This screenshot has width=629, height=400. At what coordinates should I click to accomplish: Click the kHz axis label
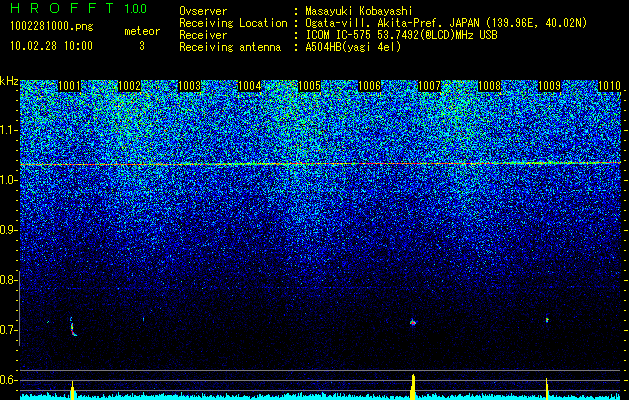(9, 81)
